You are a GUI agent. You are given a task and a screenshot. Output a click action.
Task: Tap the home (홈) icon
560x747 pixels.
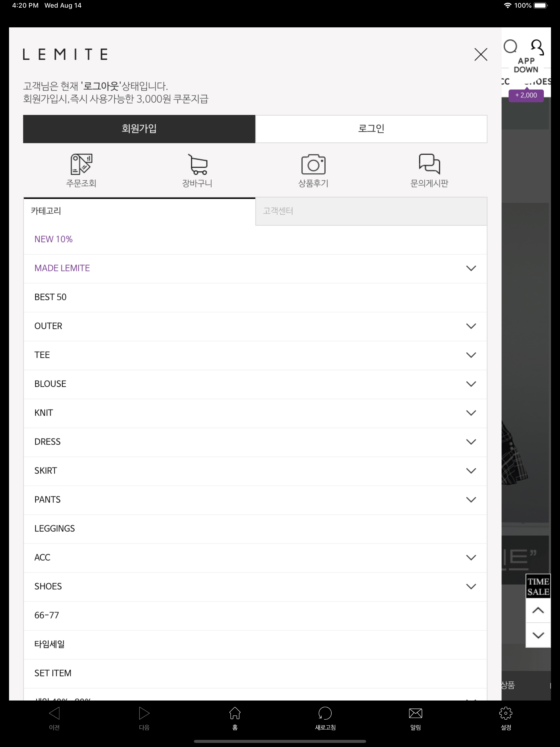click(235, 713)
